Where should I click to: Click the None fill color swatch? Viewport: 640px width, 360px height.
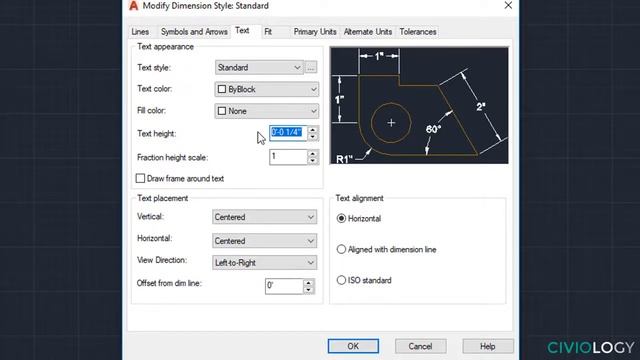[222, 111]
